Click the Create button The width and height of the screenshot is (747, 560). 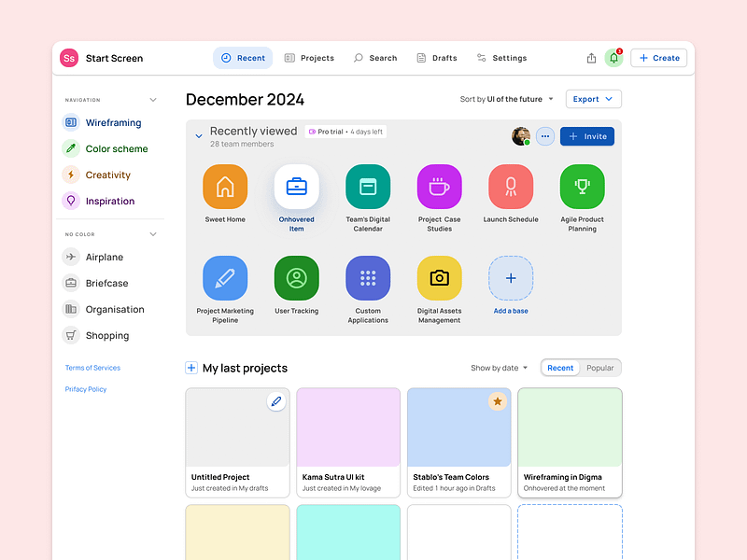point(659,58)
